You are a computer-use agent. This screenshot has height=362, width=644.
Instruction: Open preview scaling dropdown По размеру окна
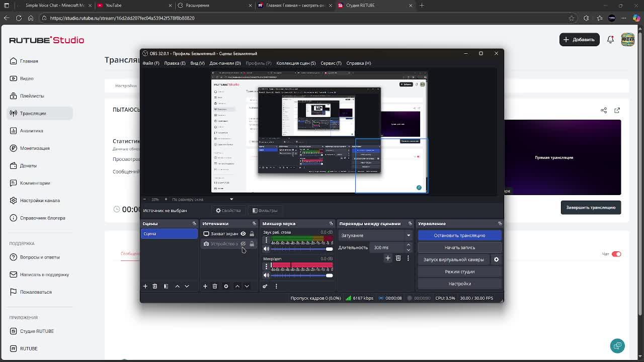[x=202, y=199]
